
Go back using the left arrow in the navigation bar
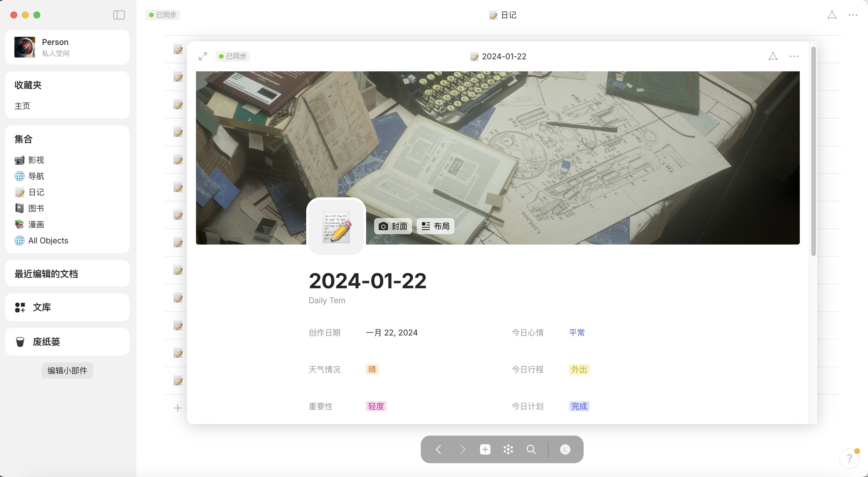438,449
